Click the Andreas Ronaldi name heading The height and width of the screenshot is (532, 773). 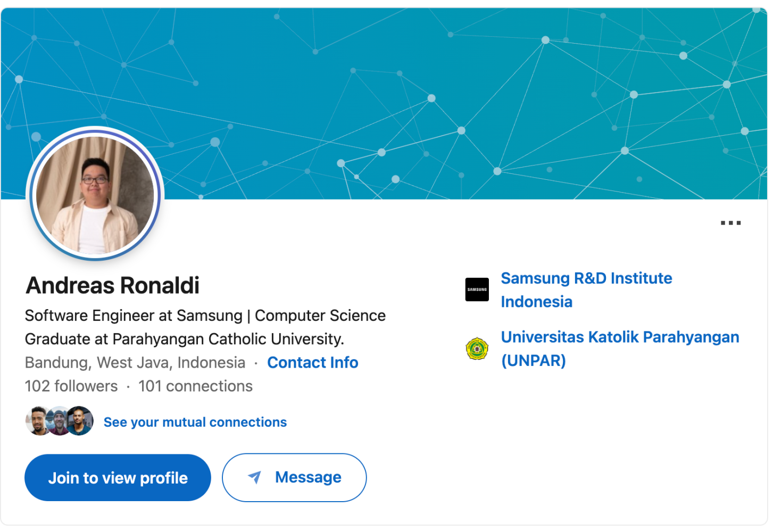[x=113, y=286]
